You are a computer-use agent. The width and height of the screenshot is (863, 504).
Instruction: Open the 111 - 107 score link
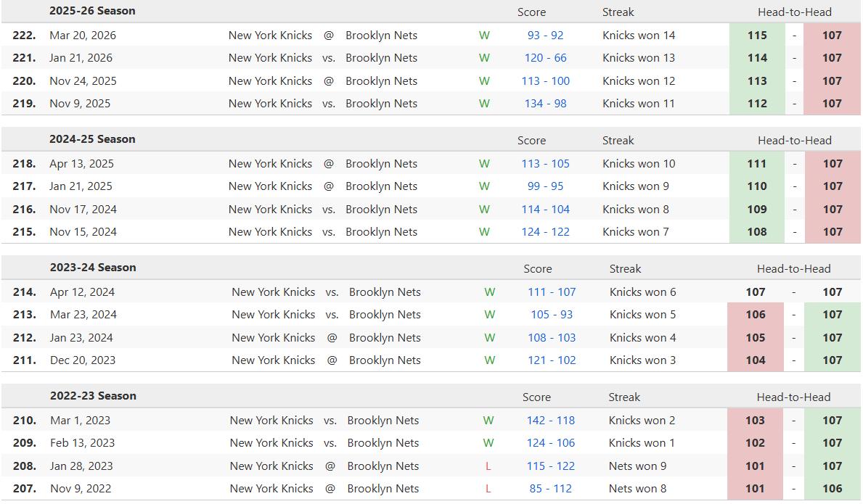[x=552, y=292]
